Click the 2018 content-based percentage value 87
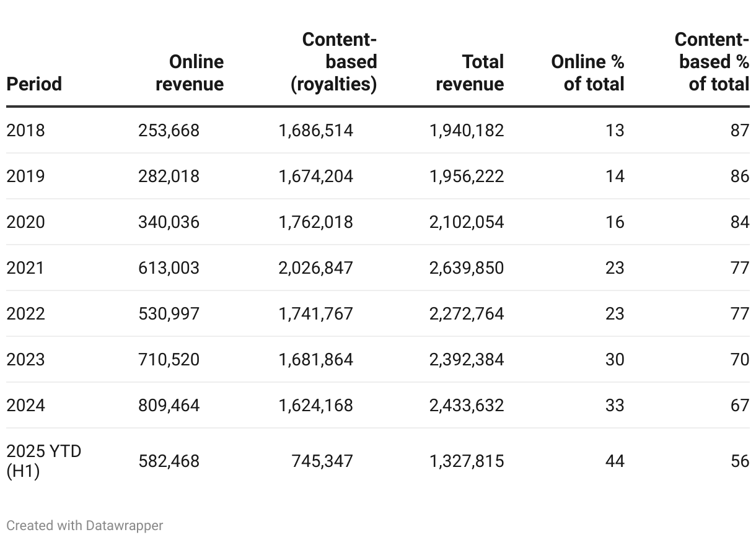The image size is (756, 540). pos(739,131)
